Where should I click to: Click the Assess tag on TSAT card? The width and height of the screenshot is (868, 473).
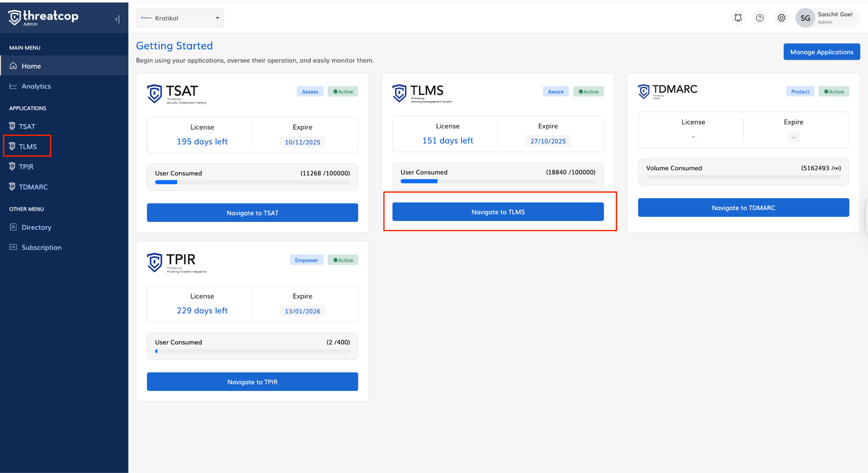[310, 91]
